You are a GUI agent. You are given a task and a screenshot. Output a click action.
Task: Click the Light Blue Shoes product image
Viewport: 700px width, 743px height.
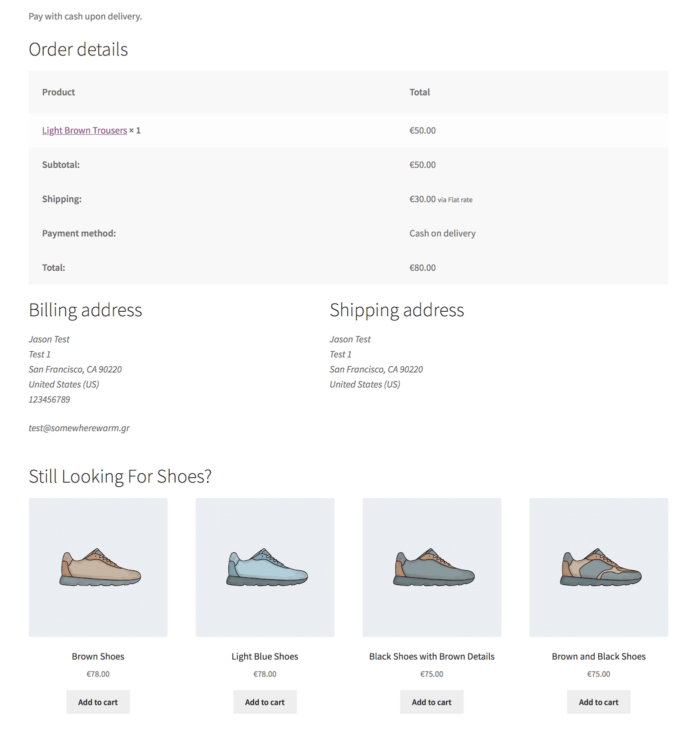(265, 567)
